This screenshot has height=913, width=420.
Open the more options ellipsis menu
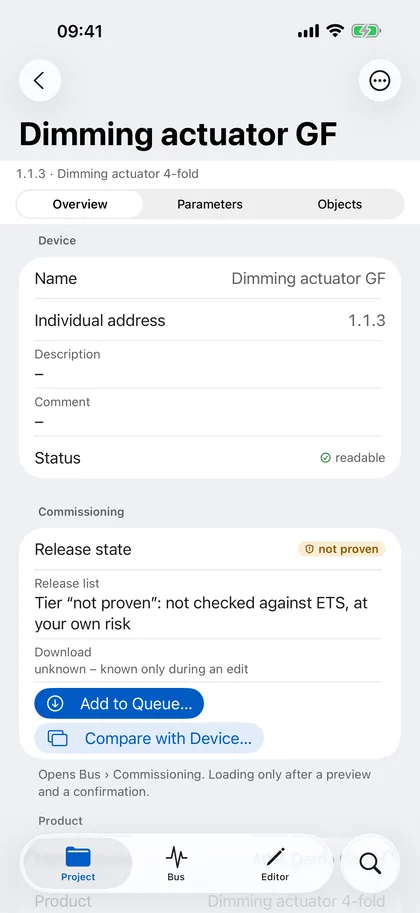(380, 80)
